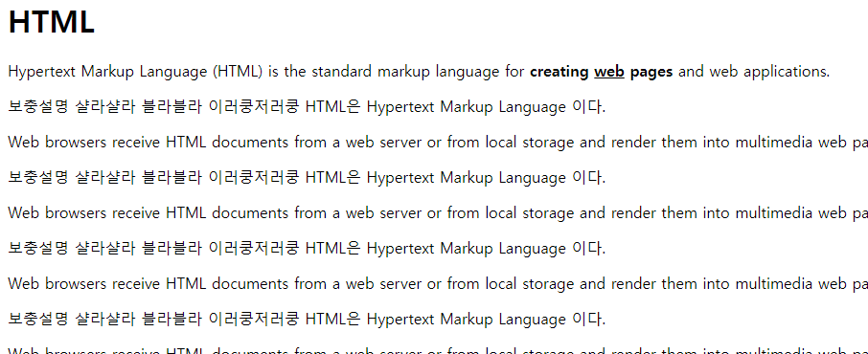Click the underlined word "web"
Screen dimensions: 868x354
coord(609,72)
